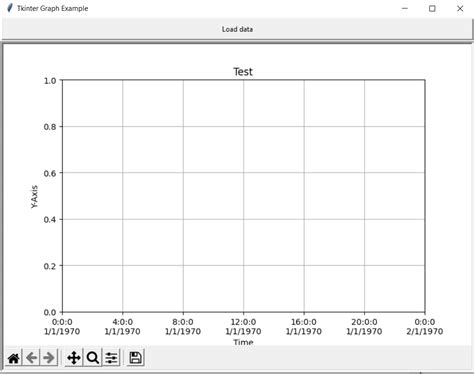Click the y tick label 0.0

pos(50,312)
